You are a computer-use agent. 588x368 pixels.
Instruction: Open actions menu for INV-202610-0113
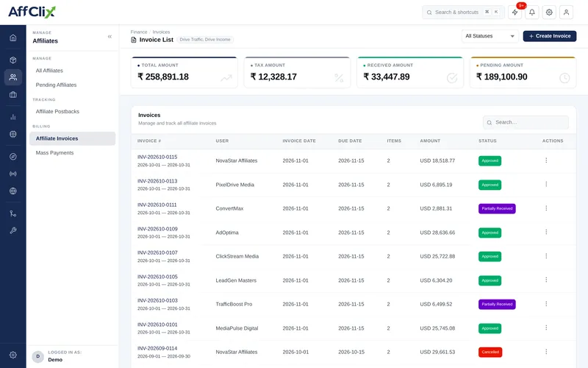click(x=546, y=185)
